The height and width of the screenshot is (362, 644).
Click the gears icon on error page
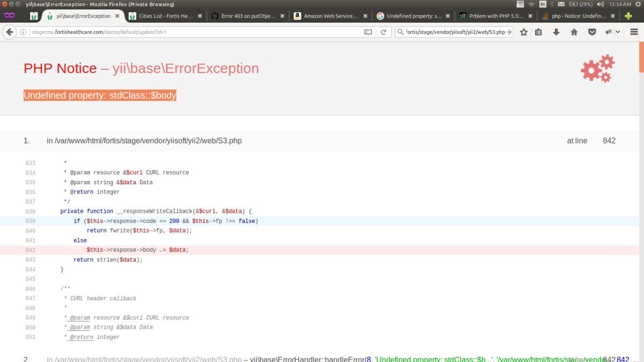(x=597, y=69)
